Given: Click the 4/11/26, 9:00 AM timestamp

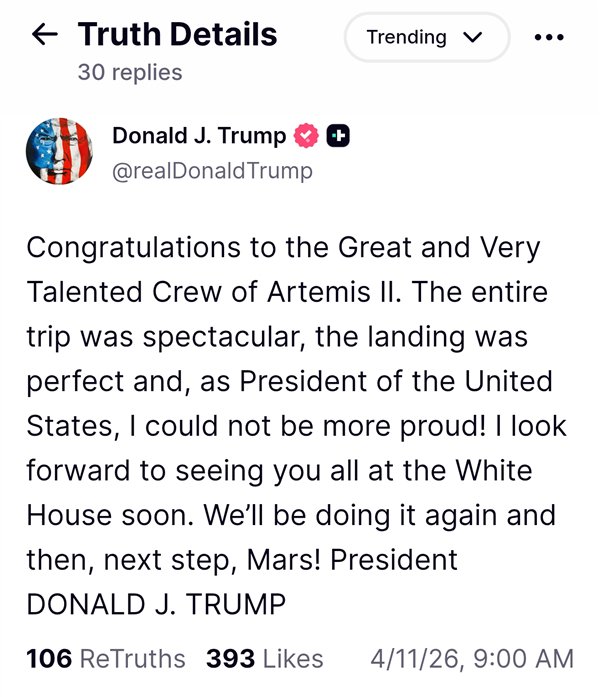Looking at the screenshot, I should click(x=472, y=659).
